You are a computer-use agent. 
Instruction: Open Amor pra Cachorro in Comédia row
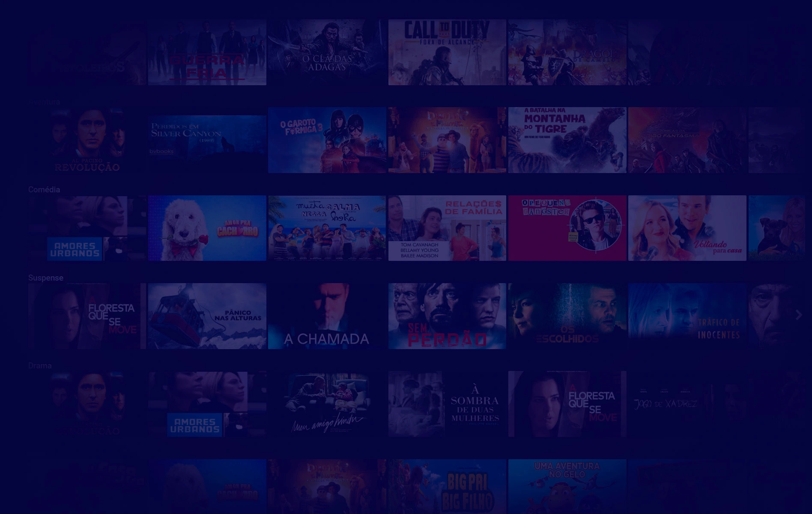pyautogui.click(x=207, y=228)
